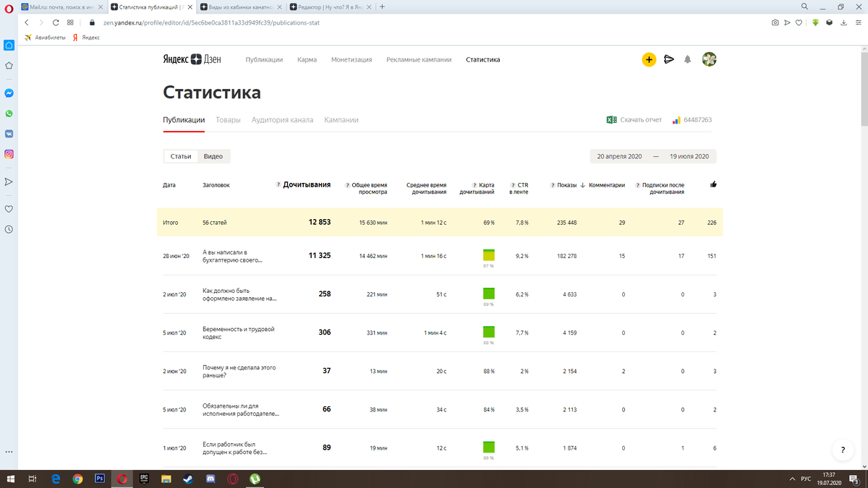Select Статьи toggle
The height and width of the screenshot is (488, 868).
pos(181,156)
